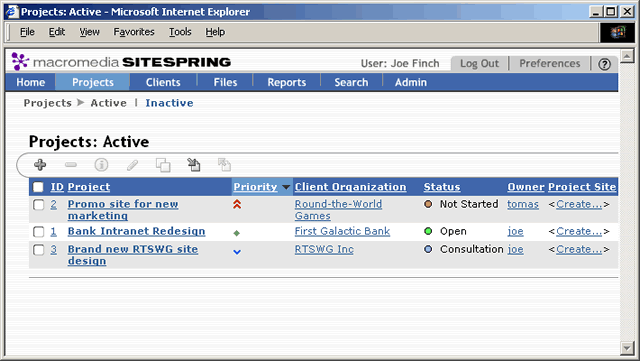Viewport: 640px width, 361px height.
Task: Click the Active breadcrumb link
Action: (x=109, y=103)
